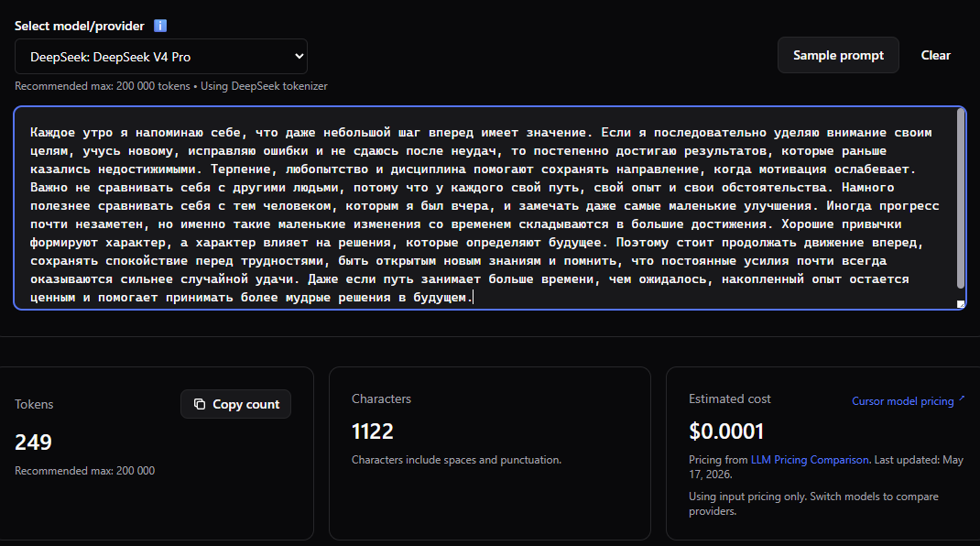
Task: Click Recommended max: 200 000 under token count
Action: pos(85,471)
